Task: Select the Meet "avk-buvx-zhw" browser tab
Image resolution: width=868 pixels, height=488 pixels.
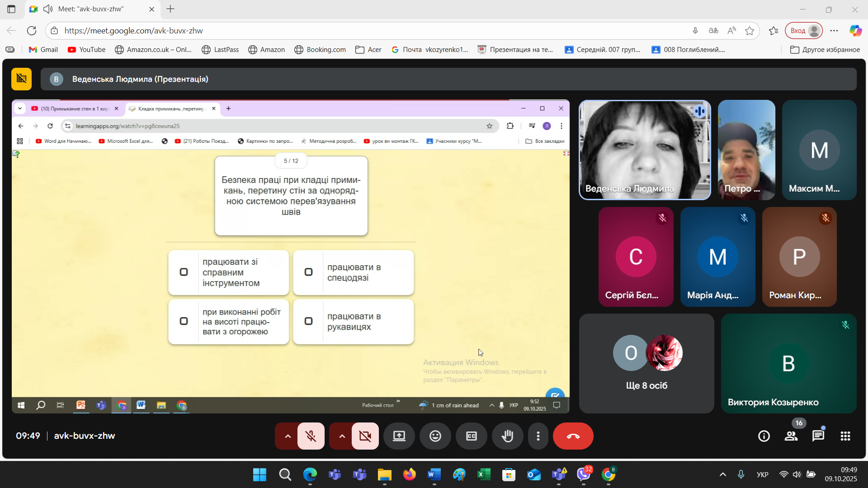Action: click(90, 9)
